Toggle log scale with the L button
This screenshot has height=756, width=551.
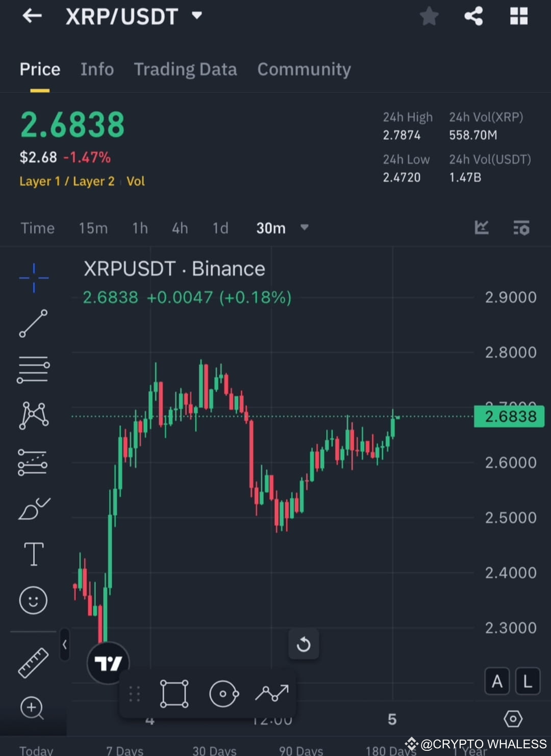[528, 681]
